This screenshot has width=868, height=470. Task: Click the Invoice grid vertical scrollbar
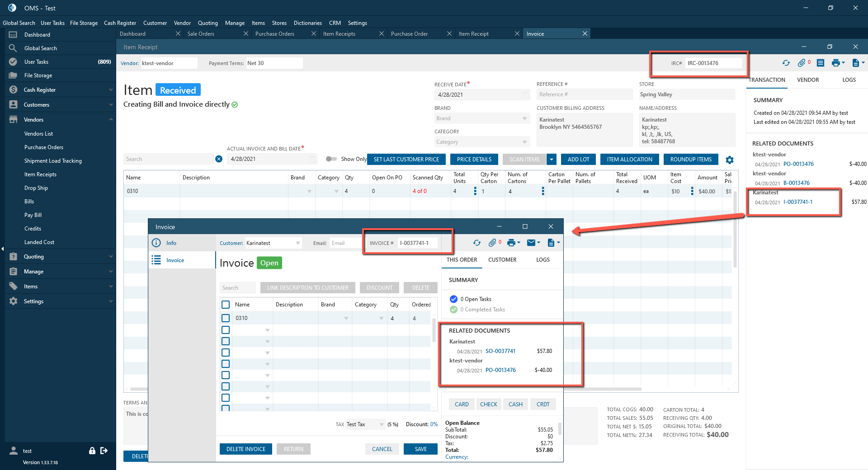434,330
